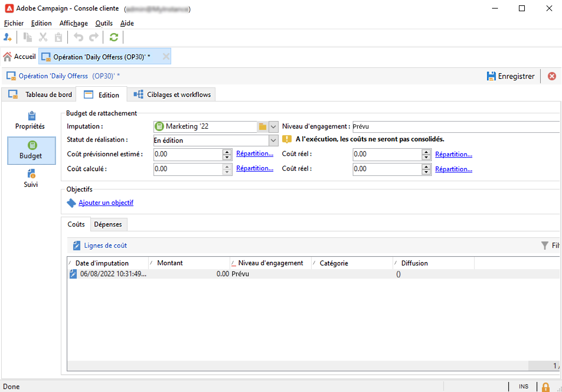Open the Suivi section
This screenshot has height=392, width=562.
(31, 178)
